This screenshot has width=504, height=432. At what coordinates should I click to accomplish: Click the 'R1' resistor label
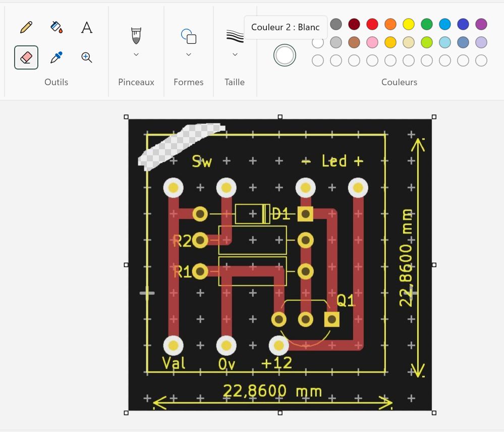pyautogui.click(x=182, y=272)
